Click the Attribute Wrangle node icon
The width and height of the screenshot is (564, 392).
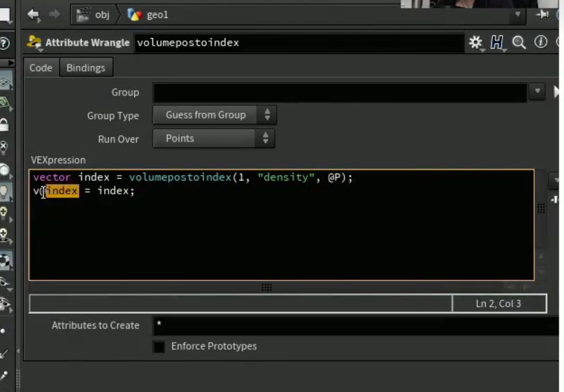(x=34, y=43)
